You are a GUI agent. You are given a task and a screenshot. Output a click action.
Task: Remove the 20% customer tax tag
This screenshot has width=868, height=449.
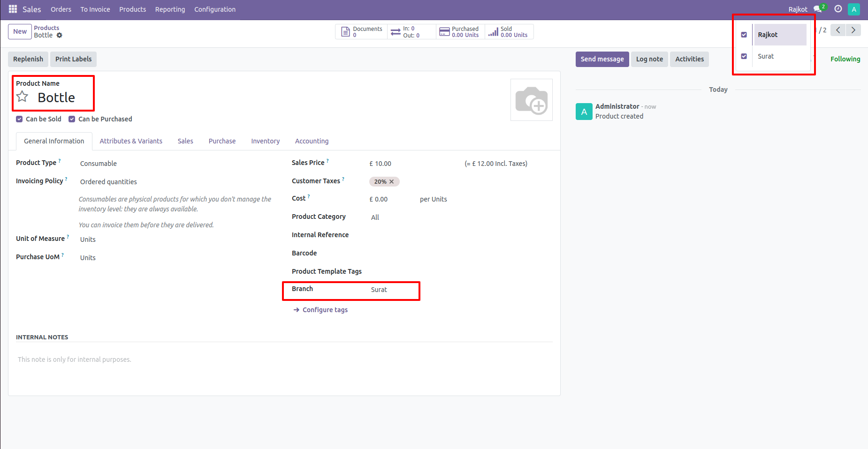click(x=392, y=182)
